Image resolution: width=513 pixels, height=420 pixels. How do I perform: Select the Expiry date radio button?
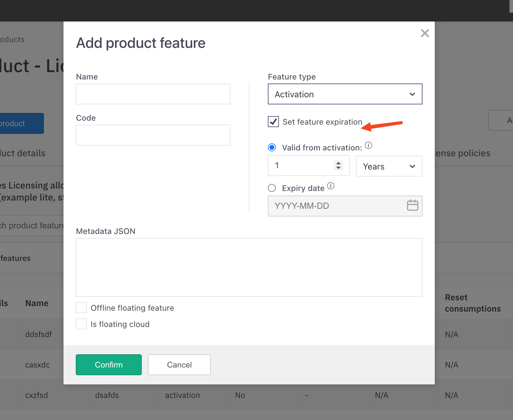coord(272,188)
